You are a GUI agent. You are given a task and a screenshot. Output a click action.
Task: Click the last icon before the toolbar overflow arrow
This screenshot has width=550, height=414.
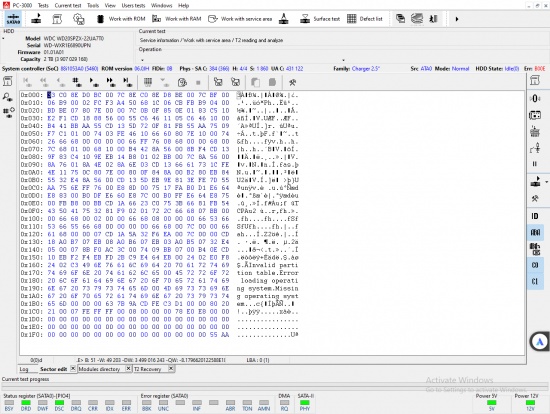click(434, 19)
